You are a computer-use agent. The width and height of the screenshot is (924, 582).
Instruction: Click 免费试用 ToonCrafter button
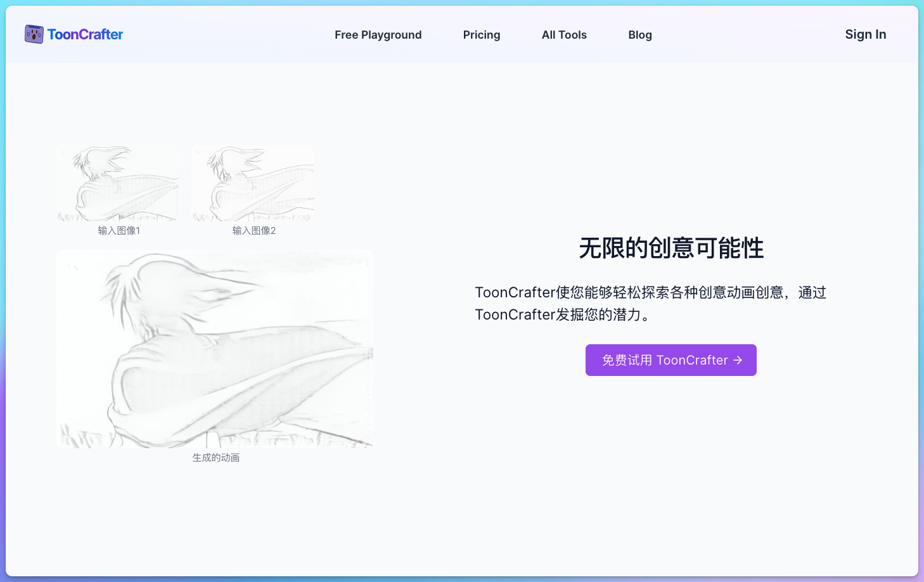pyautogui.click(x=671, y=360)
